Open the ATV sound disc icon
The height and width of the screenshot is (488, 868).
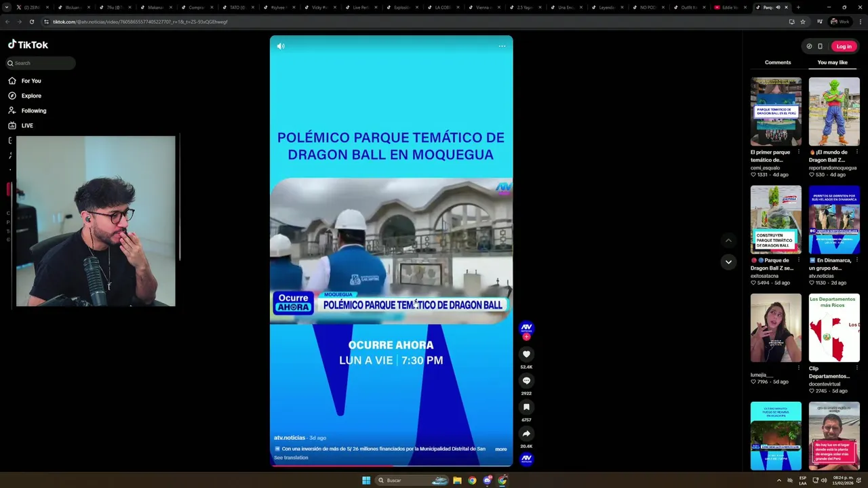tap(526, 459)
